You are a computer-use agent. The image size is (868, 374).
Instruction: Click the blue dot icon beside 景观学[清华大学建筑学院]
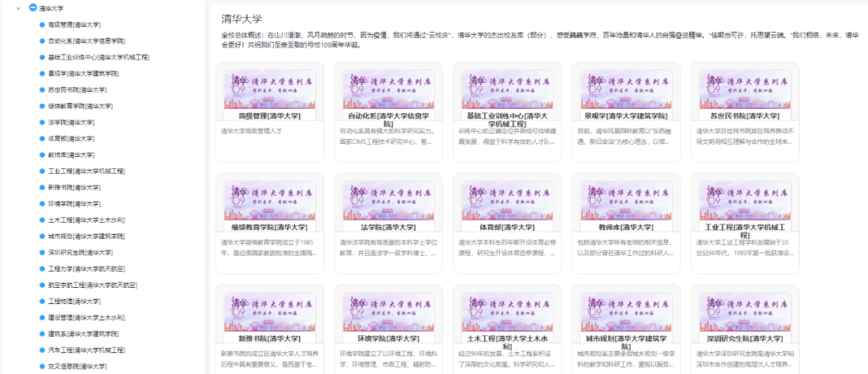coord(42,73)
